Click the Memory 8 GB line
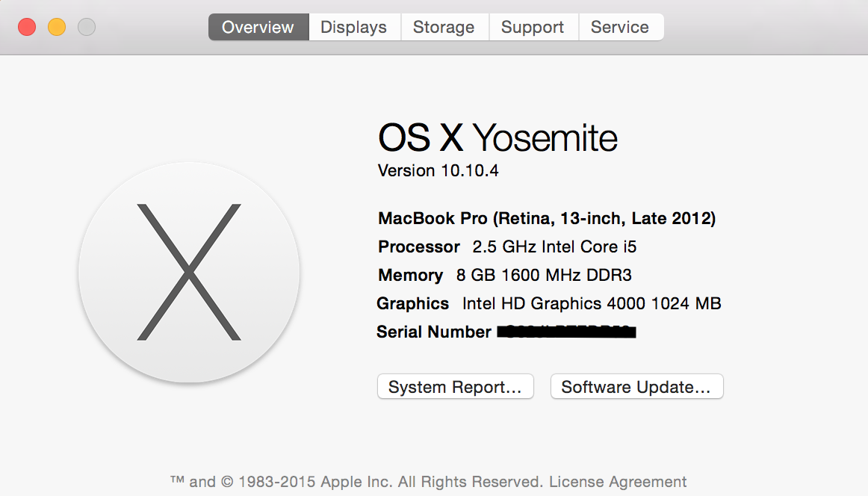 tap(505, 276)
